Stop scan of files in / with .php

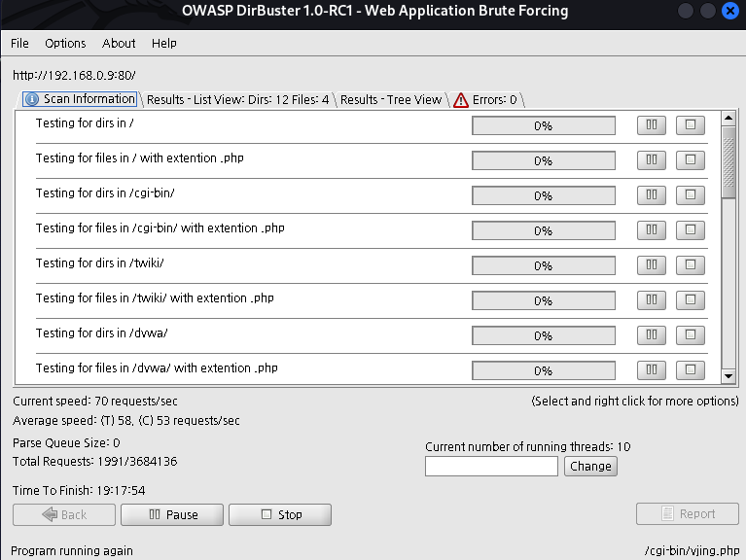[x=691, y=160]
